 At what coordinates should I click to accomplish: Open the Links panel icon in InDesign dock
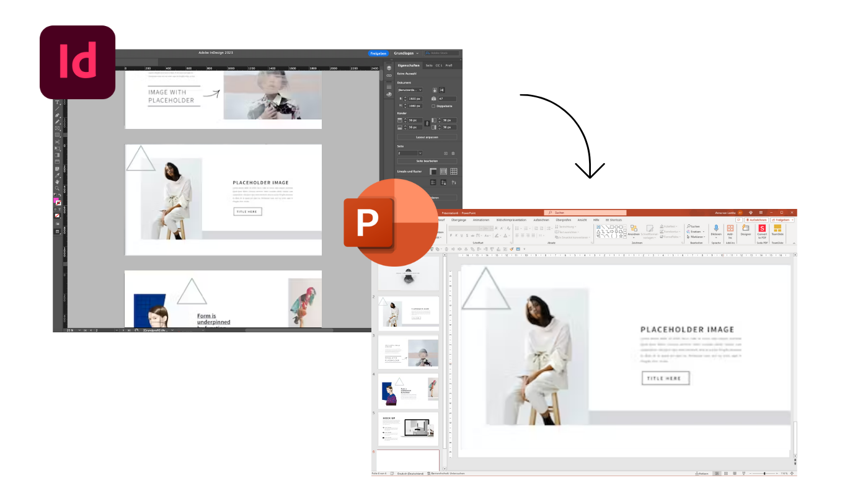click(389, 76)
